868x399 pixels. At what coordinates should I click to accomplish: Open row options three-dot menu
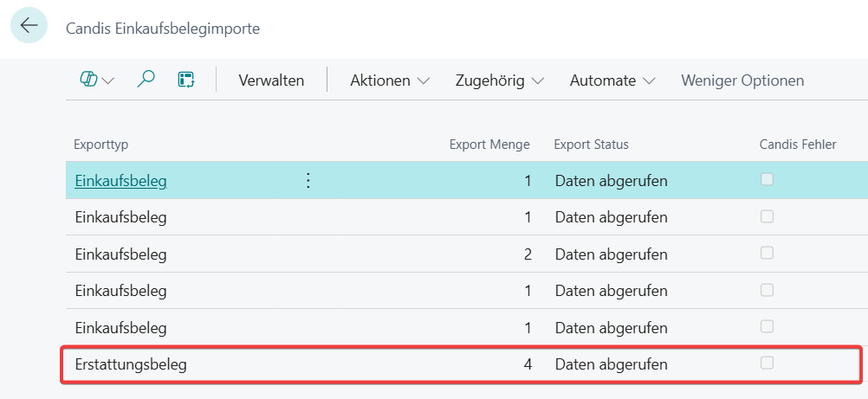coord(308,181)
